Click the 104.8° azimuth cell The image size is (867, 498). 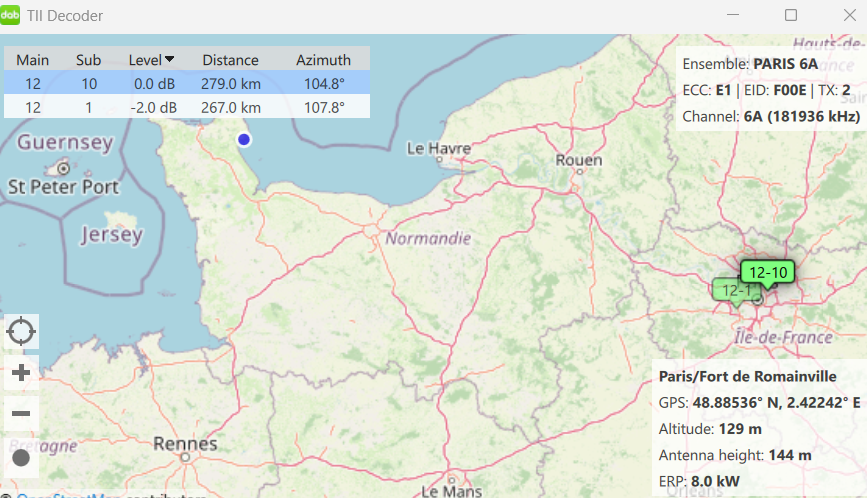point(324,84)
